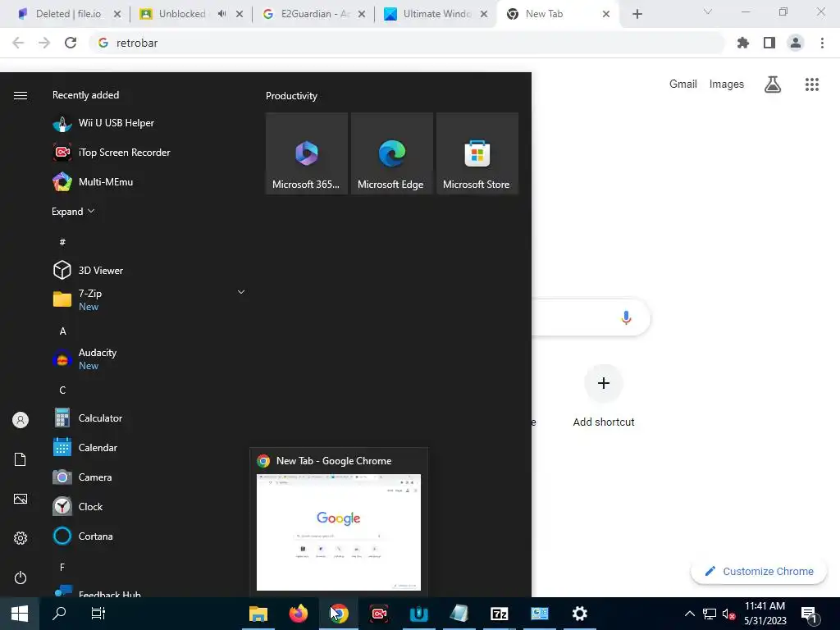Open Search Labs flask icon
This screenshot has width=840, height=630.
[773, 84]
